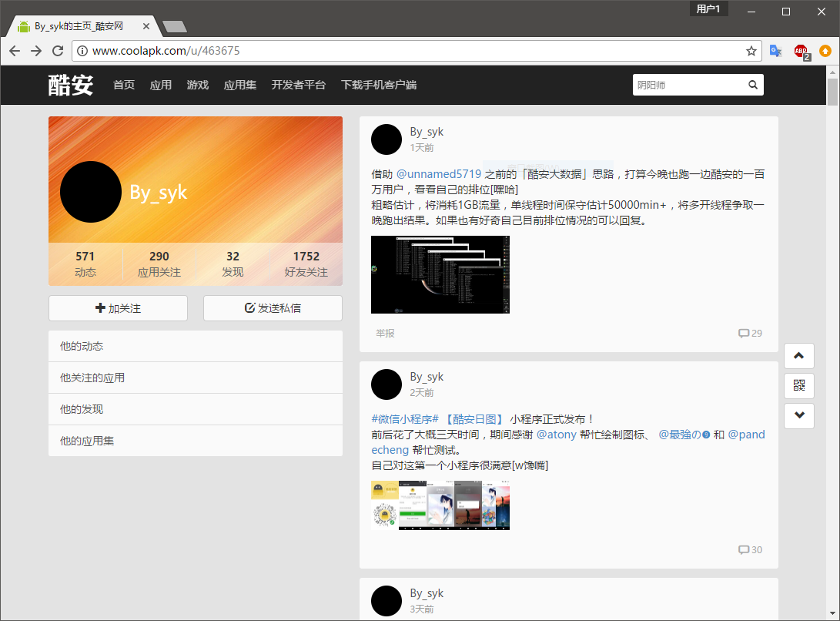Screen dimensions: 840x621
Task: Click the vertical scrollbar thumb
Action: coord(832,92)
